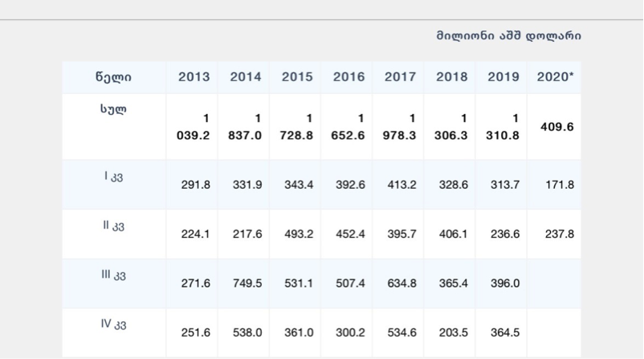Click the 1 039.2 total for 2013

[x=194, y=127]
